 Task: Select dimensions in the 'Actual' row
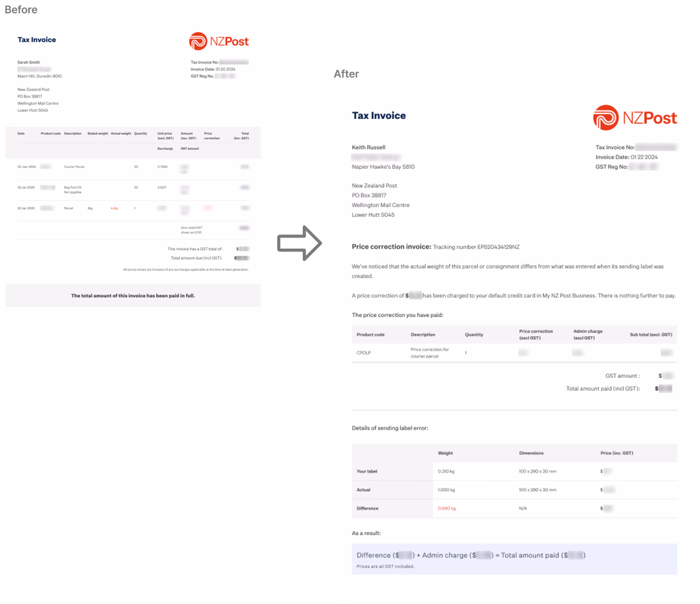[x=537, y=490]
